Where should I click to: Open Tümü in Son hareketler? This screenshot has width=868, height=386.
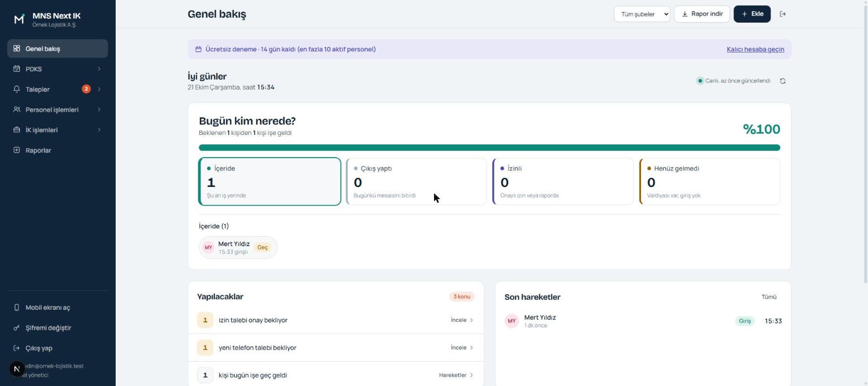[x=769, y=297]
